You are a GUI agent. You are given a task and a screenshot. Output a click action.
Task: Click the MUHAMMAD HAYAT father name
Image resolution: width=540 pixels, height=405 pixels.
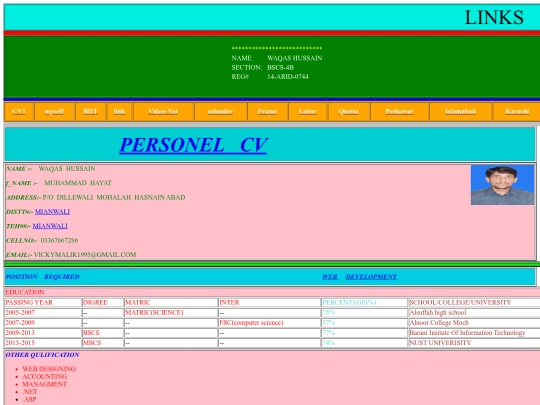point(78,183)
